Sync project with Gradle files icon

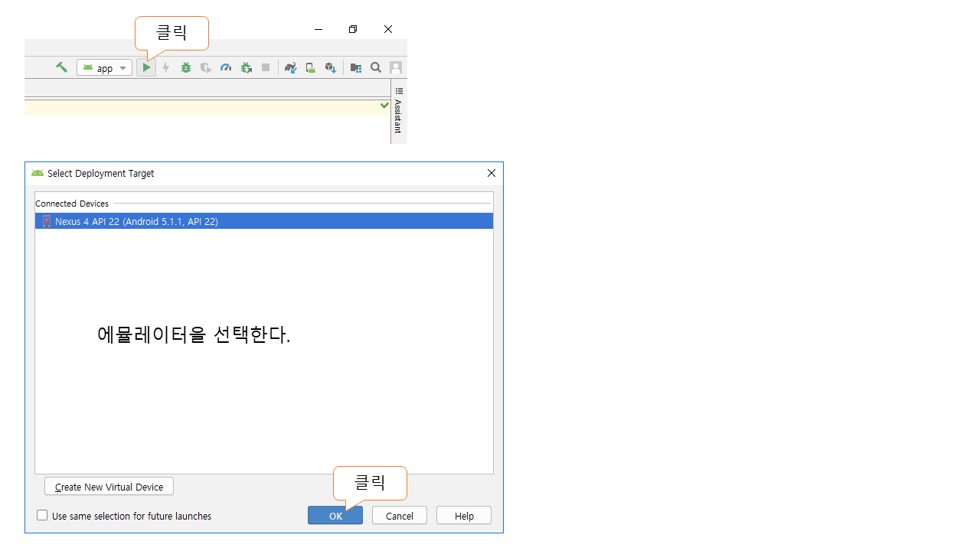click(290, 68)
